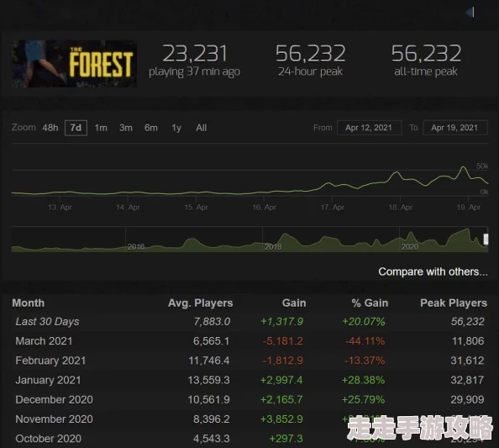This screenshot has width=499, height=448.
Task: Select the 7d zoom range
Action: [76, 128]
